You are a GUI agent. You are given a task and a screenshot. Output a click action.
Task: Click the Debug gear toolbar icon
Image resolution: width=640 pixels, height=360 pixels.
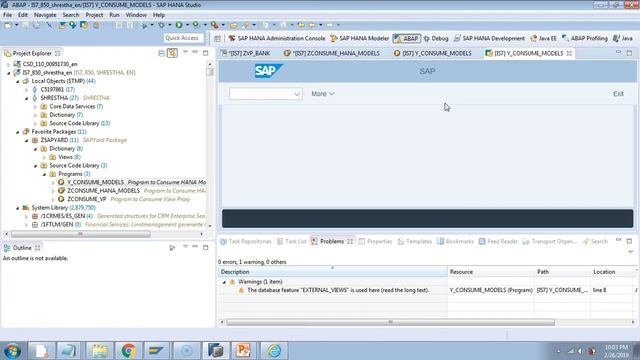[162, 25]
